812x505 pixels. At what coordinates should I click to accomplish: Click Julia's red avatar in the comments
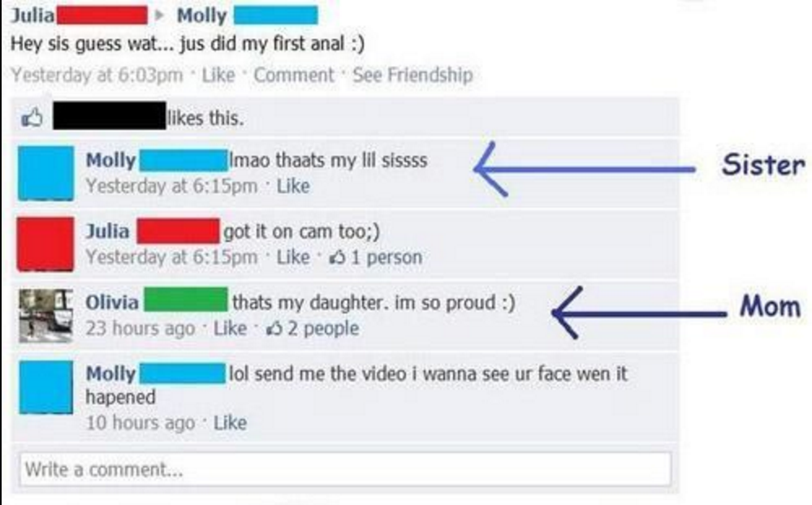45,244
